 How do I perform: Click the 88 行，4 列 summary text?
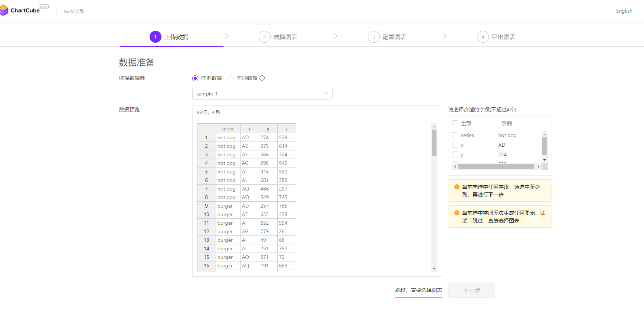pos(208,112)
